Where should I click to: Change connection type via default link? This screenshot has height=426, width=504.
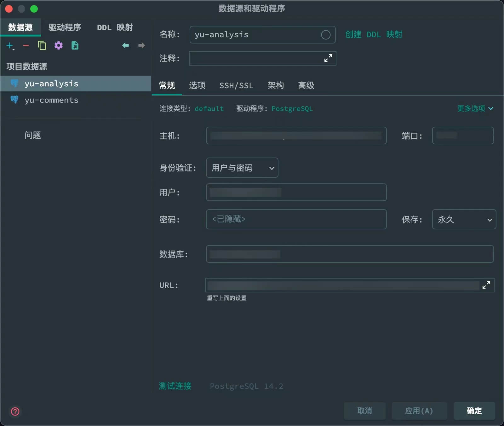(x=209, y=109)
